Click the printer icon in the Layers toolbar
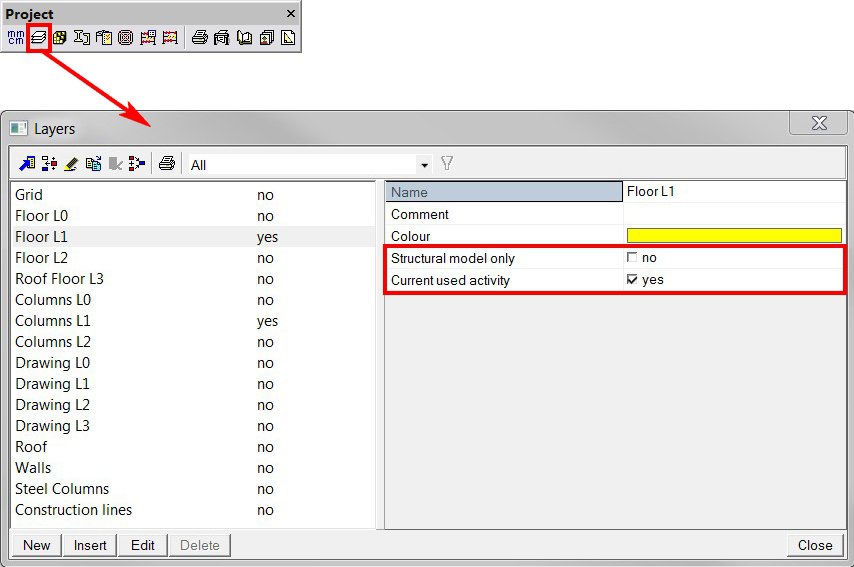The width and height of the screenshot is (854, 567). tap(167, 163)
